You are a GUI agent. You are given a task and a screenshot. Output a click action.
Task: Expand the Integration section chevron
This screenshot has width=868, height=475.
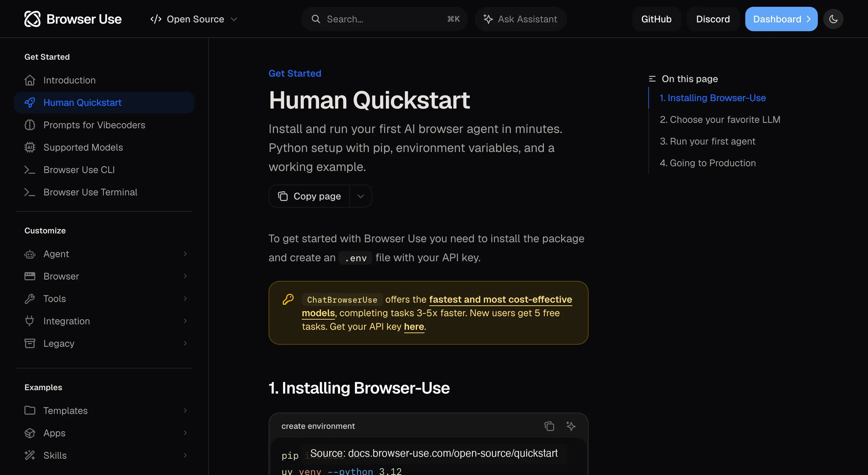pos(185,321)
